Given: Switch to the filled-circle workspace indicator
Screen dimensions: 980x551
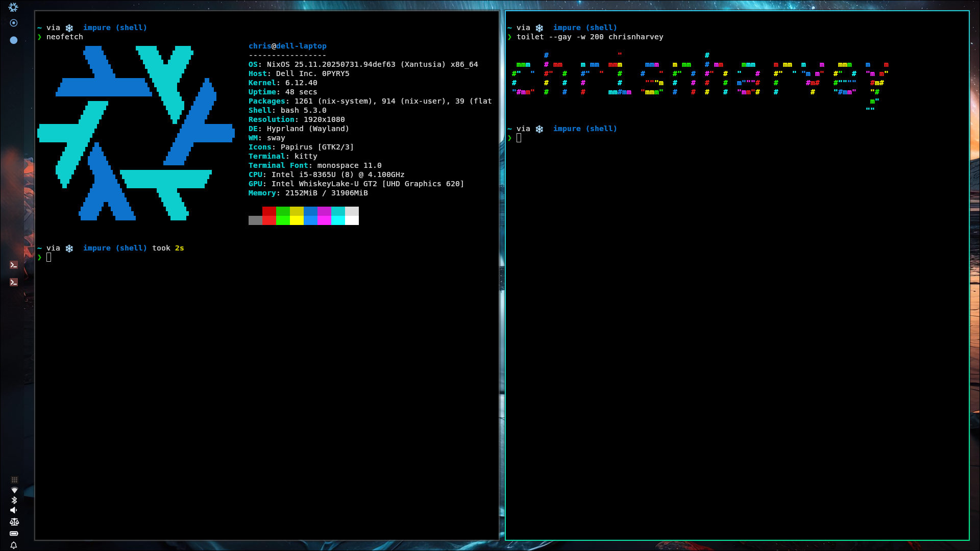Looking at the screenshot, I should coord(14,40).
